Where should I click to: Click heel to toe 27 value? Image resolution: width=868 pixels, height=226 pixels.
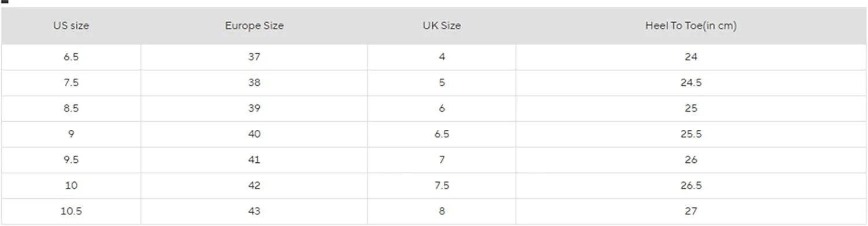[x=691, y=212]
